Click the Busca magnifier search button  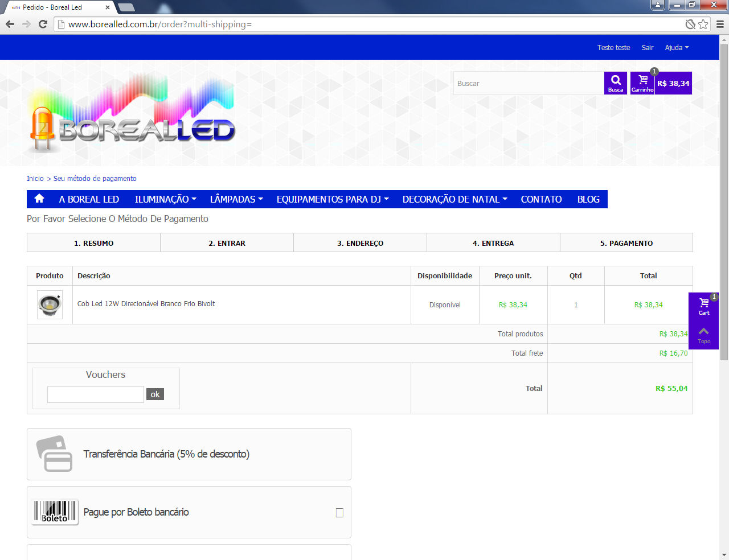pyautogui.click(x=616, y=83)
